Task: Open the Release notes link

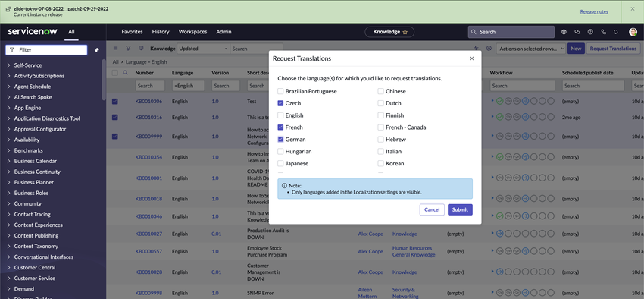Action: 594,11
